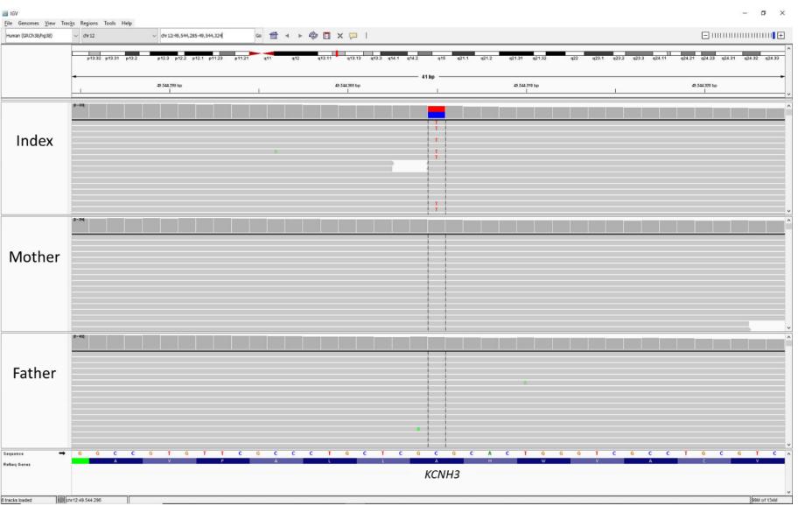Click the q21.31 band on the ideogram

pyautogui.click(x=515, y=53)
